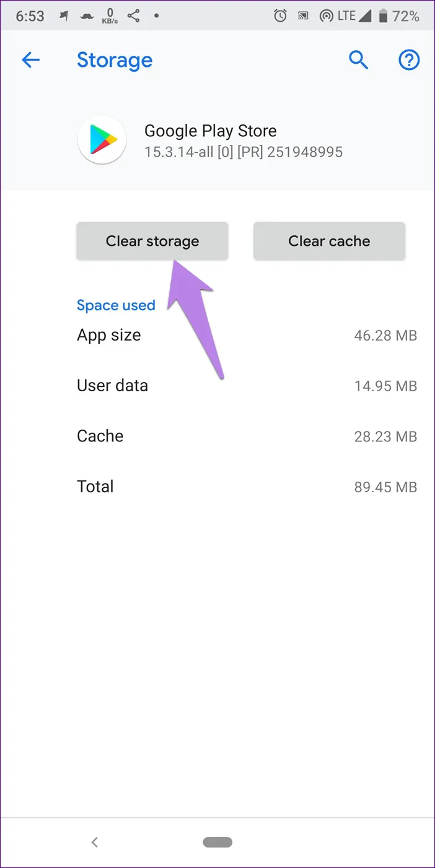The width and height of the screenshot is (435, 868).
Task: Open the help icon
Action: [408, 60]
